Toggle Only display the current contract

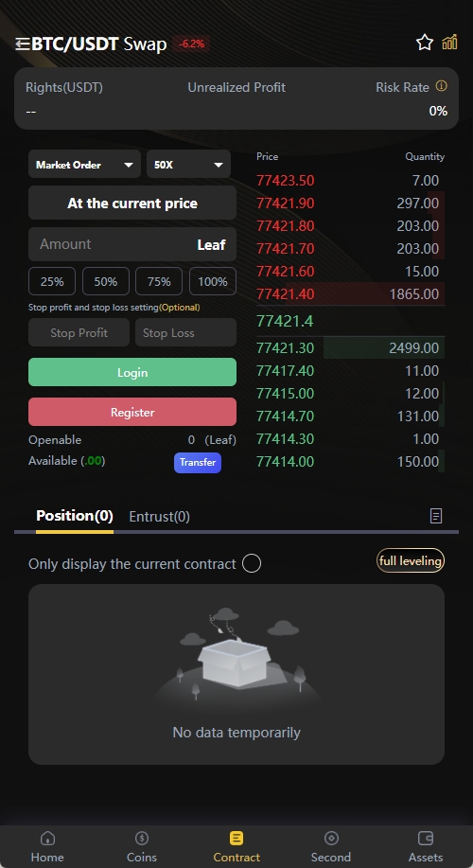click(x=252, y=563)
